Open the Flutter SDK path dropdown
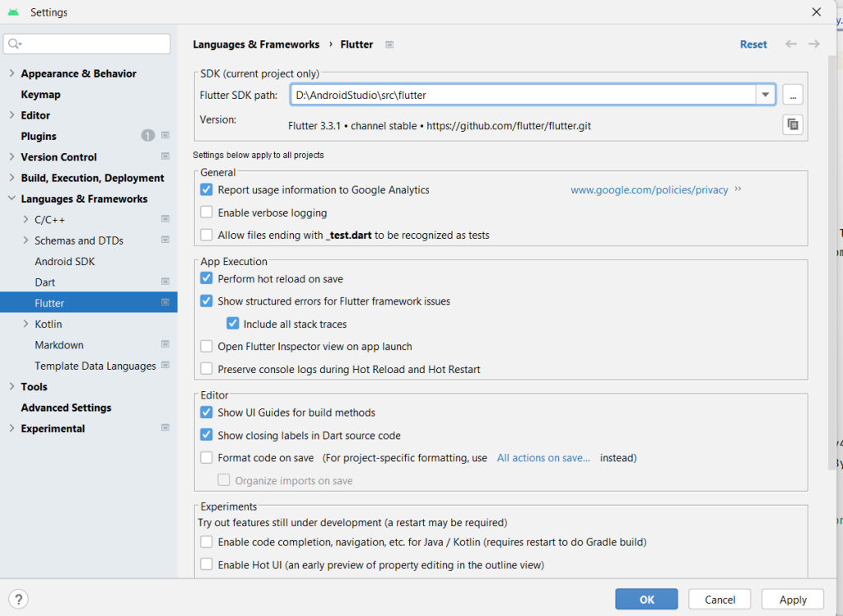 coord(766,95)
